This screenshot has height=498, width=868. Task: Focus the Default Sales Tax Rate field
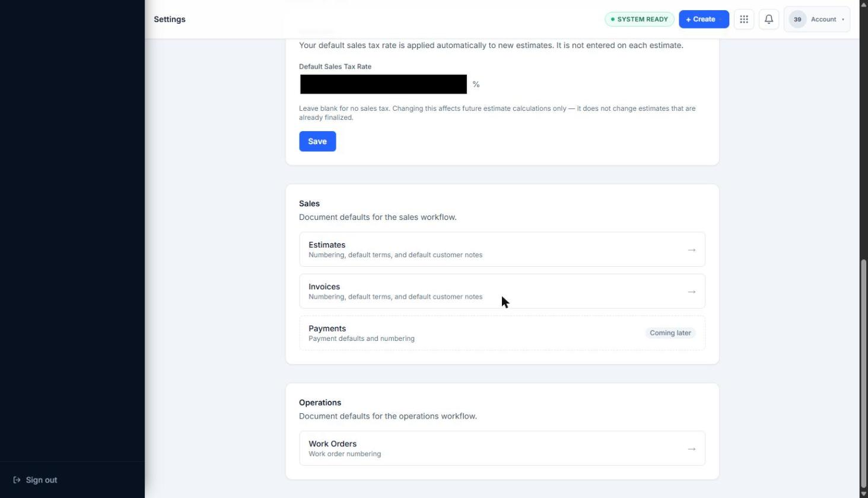[x=383, y=84]
